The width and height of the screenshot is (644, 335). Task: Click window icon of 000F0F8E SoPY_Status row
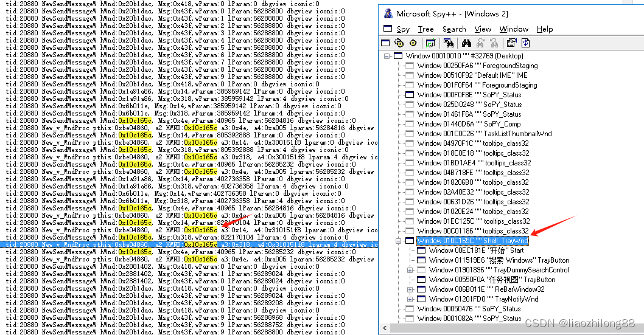(x=410, y=95)
